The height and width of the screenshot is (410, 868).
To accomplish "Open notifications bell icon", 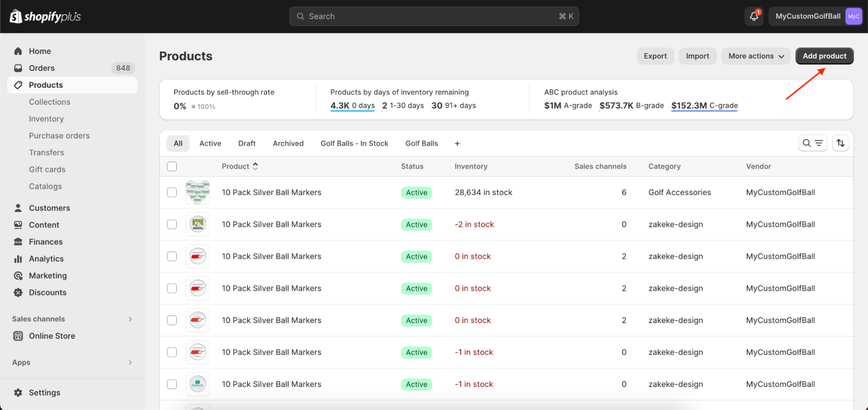I will tap(754, 17).
